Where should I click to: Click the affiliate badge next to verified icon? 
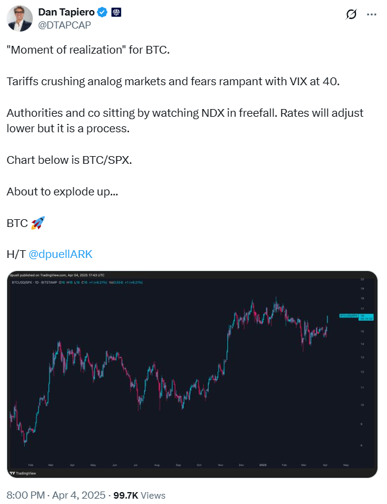click(x=116, y=13)
